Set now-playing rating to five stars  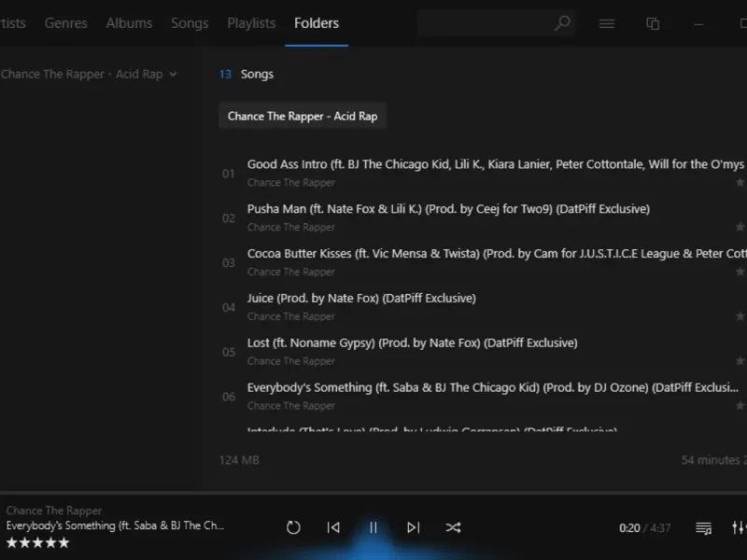[63, 543]
